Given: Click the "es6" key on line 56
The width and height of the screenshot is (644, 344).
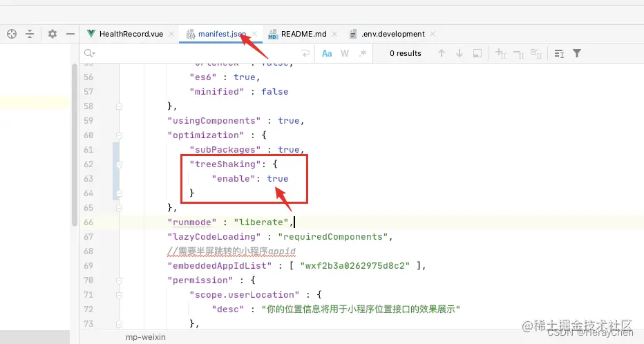Looking at the screenshot, I should coord(203,77).
